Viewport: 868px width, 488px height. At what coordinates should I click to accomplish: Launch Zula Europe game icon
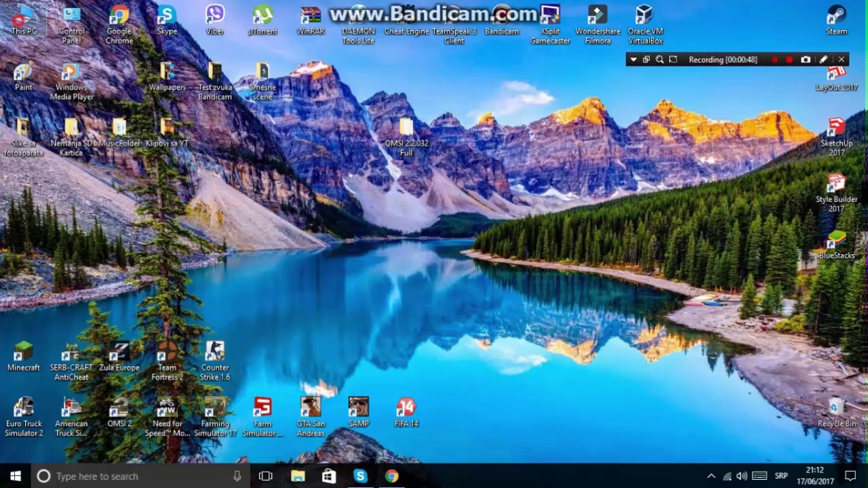coord(119,357)
